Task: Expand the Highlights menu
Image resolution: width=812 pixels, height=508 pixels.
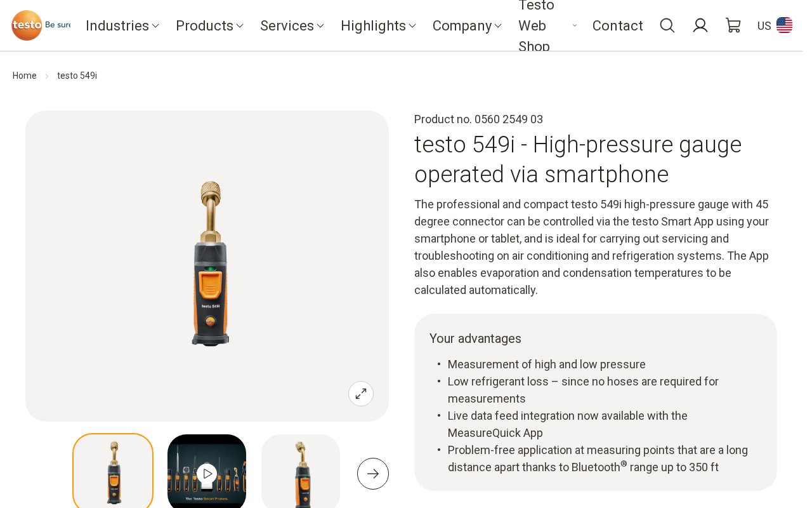Action: tap(379, 26)
